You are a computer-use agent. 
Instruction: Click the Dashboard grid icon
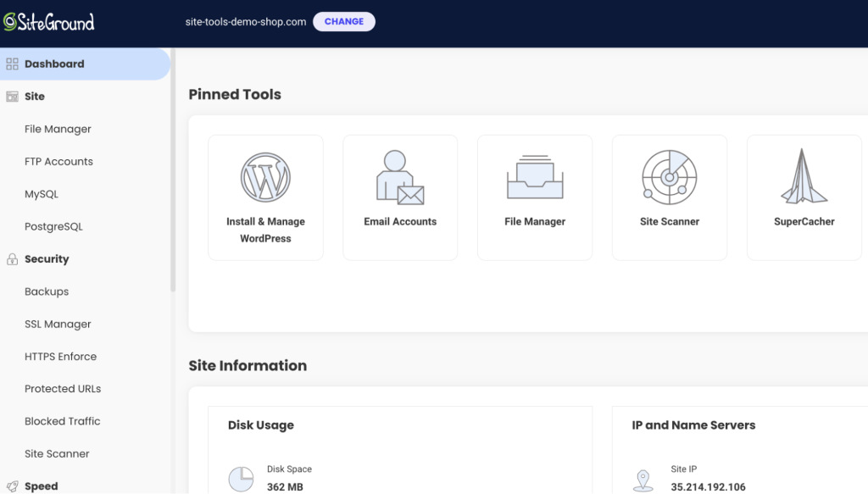pos(12,64)
